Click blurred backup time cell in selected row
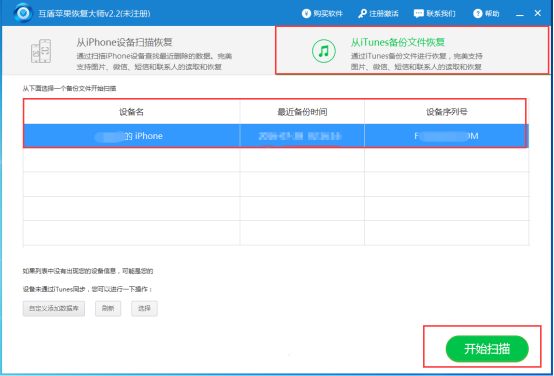The width and height of the screenshot is (554, 376). point(302,136)
